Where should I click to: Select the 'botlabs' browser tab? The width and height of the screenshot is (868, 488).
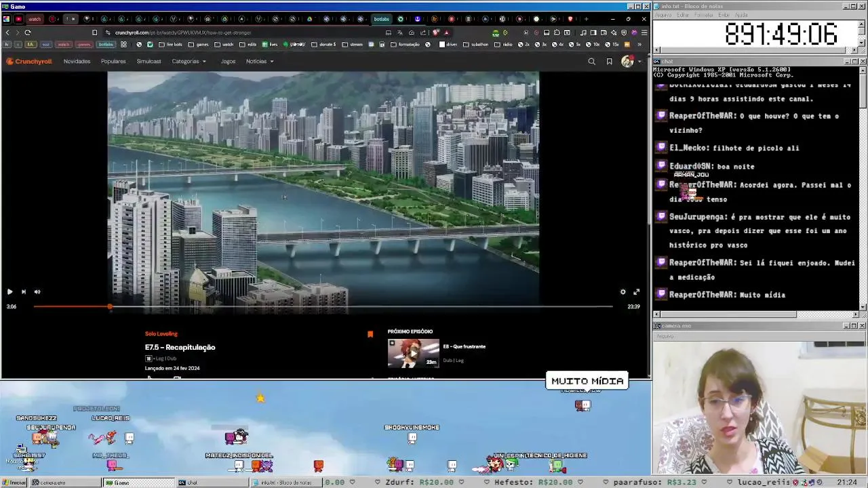coord(382,19)
